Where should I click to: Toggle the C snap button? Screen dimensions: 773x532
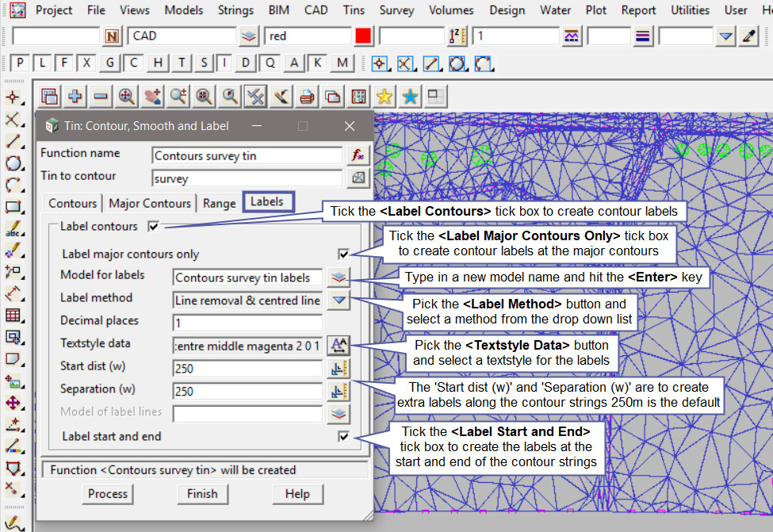click(x=133, y=63)
